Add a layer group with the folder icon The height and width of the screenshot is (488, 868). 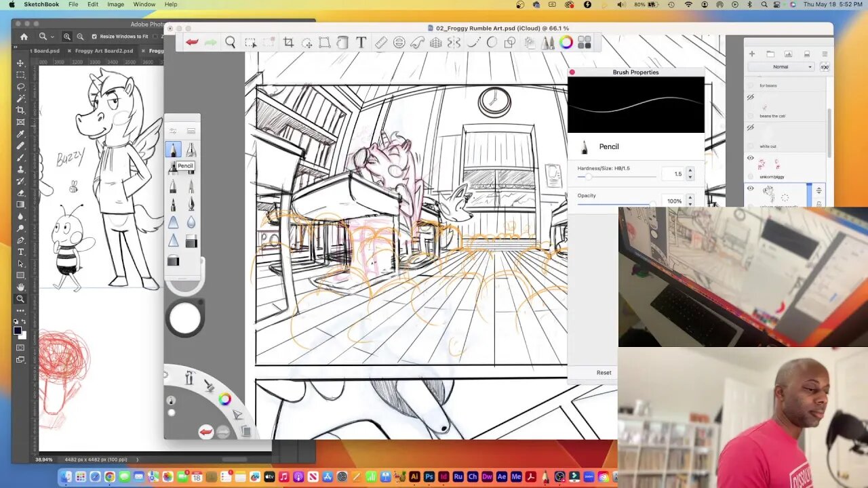(770, 54)
